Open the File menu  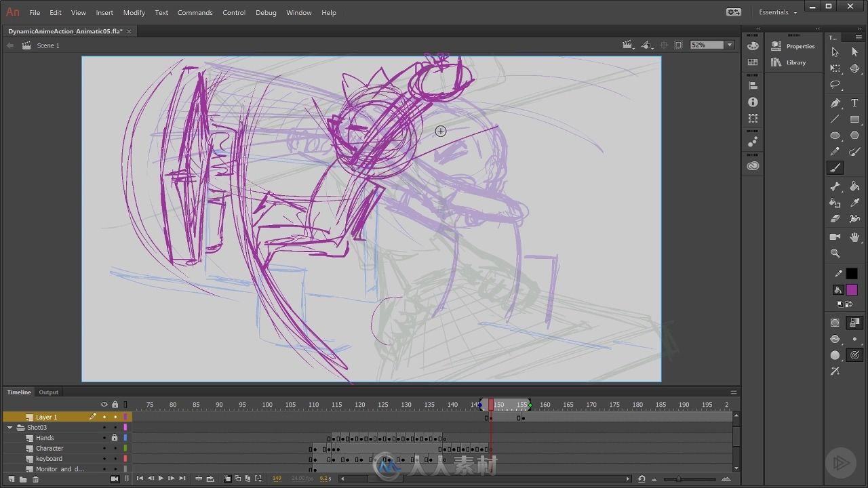tap(35, 12)
